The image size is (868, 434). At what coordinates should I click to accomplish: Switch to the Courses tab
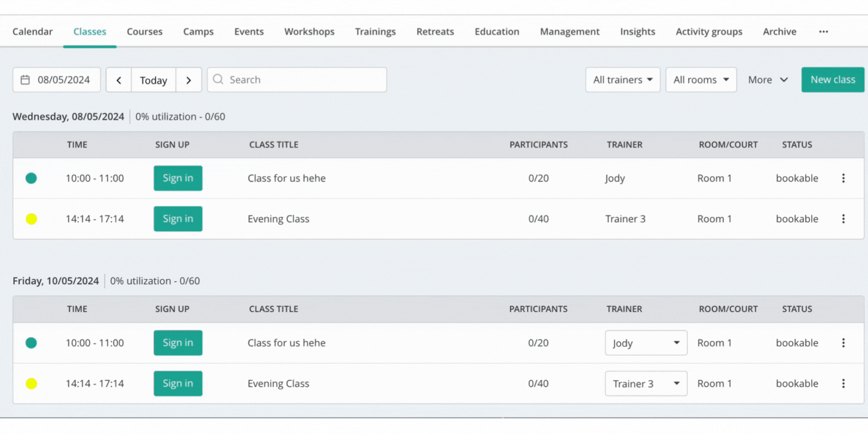[145, 32]
